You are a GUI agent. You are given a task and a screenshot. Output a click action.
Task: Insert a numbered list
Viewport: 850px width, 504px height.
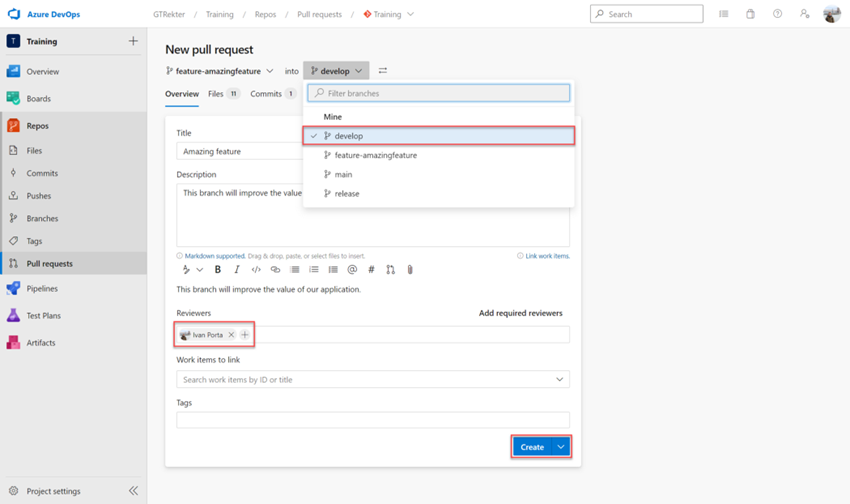(x=314, y=270)
